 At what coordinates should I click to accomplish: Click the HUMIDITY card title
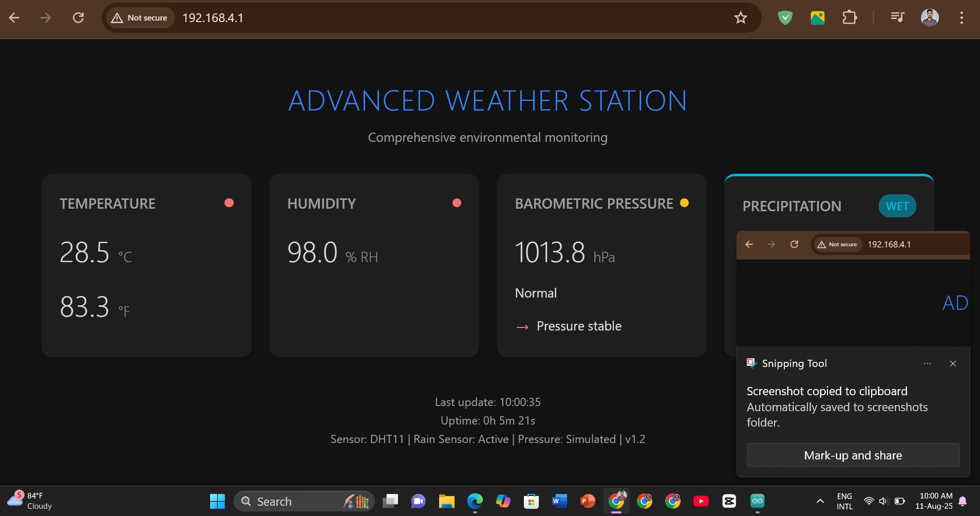[x=322, y=204]
